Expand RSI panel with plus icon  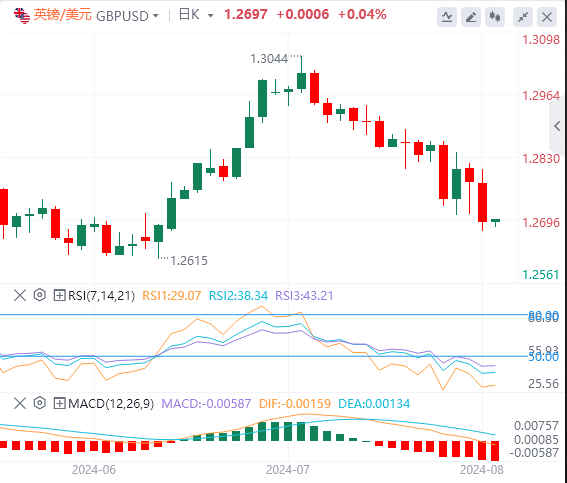59,295
